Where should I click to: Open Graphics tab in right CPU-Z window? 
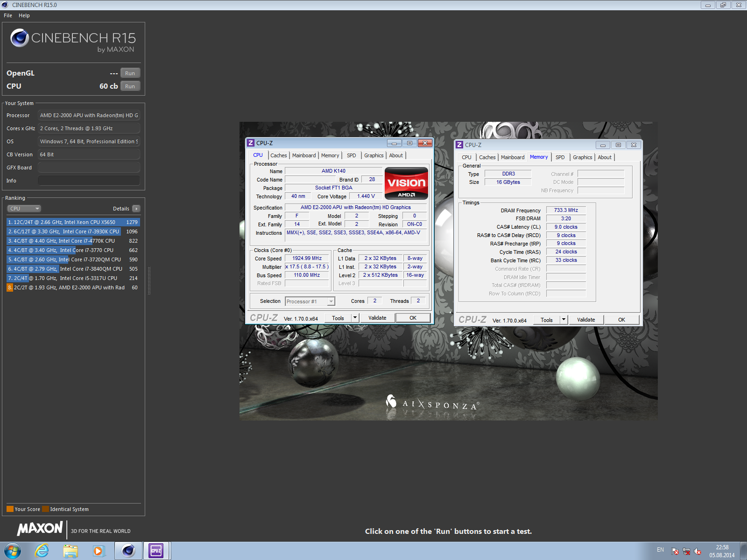click(583, 157)
